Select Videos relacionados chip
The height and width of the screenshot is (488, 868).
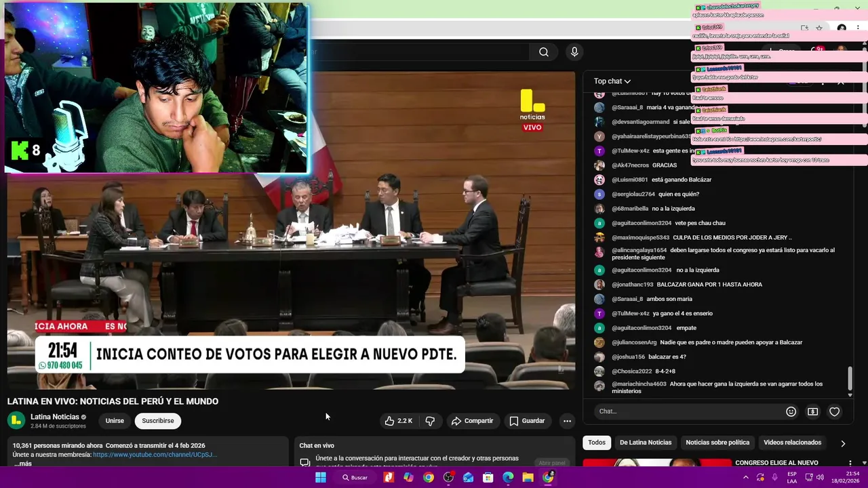tap(792, 443)
